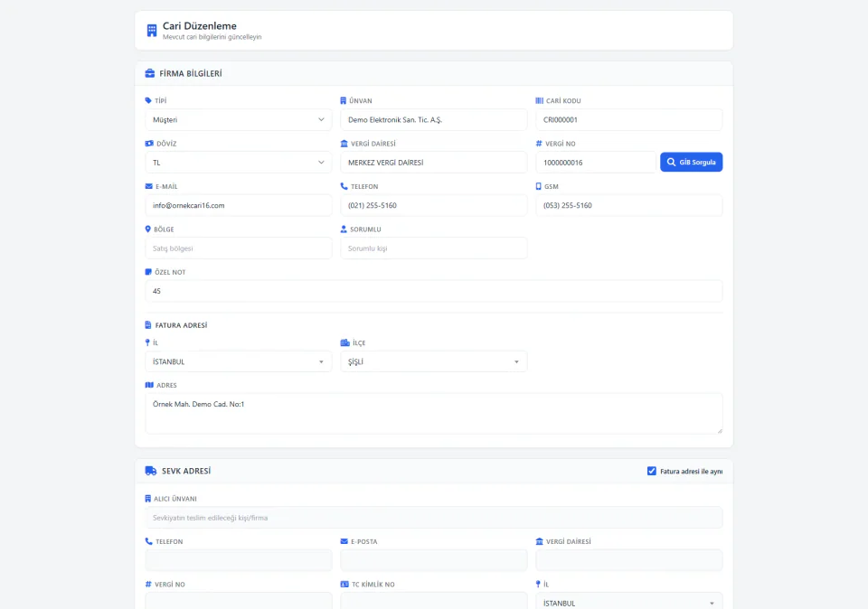This screenshot has height=609, width=868.
Task: Click the bank icon beside firm VERGİ DAİRESİ
Action: pos(344,144)
